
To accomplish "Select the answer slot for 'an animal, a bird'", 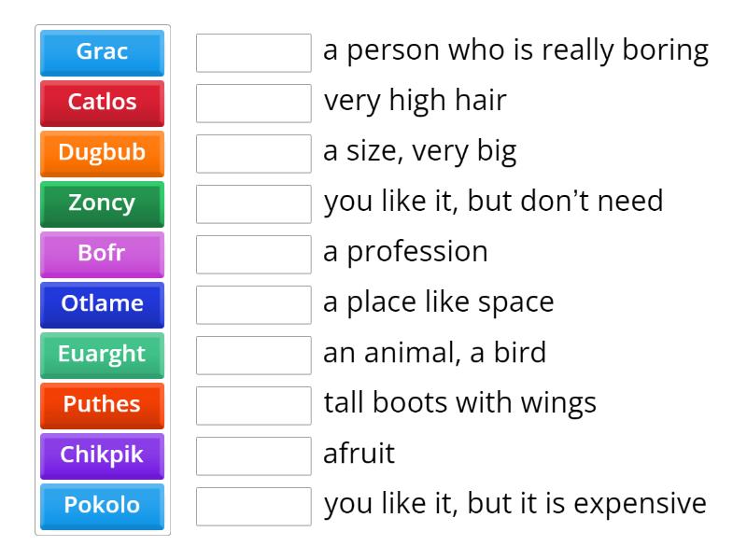I will coord(253,355).
